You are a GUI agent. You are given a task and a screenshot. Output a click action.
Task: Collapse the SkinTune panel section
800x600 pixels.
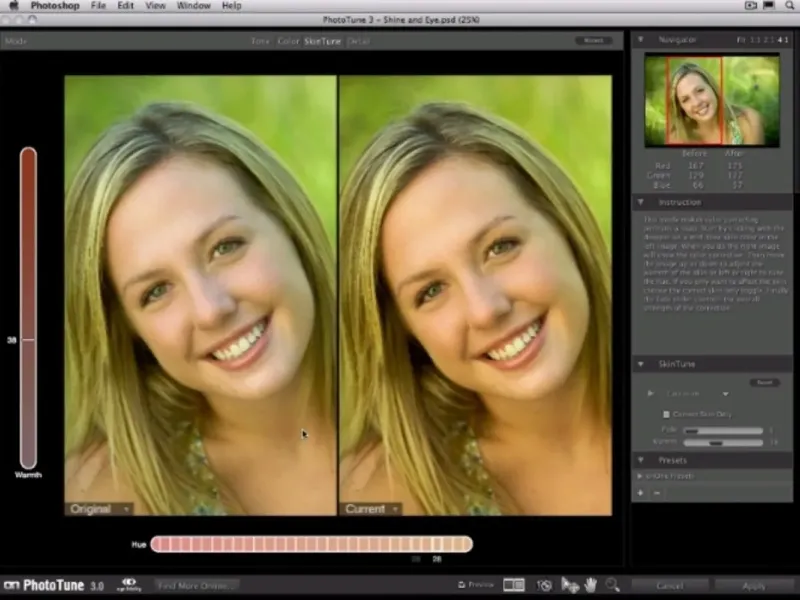[x=641, y=363]
